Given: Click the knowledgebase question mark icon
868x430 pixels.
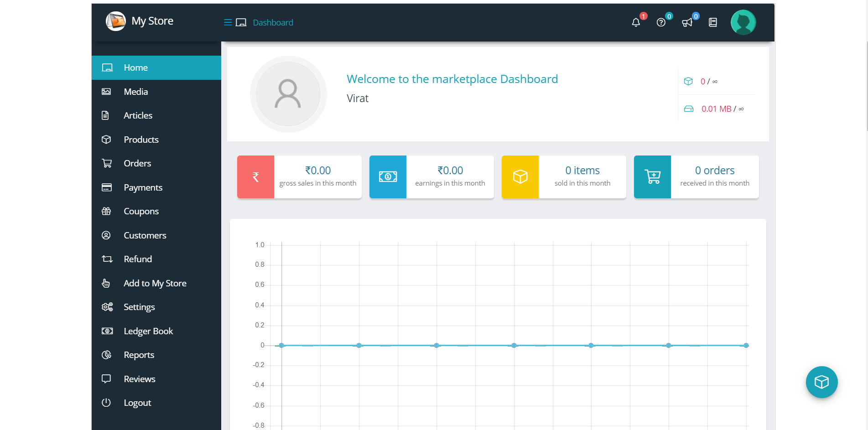Looking at the screenshot, I should click(x=662, y=22).
